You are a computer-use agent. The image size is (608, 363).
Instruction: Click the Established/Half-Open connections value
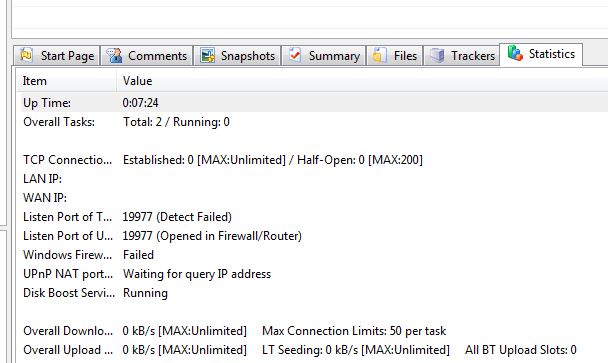coord(273,160)
